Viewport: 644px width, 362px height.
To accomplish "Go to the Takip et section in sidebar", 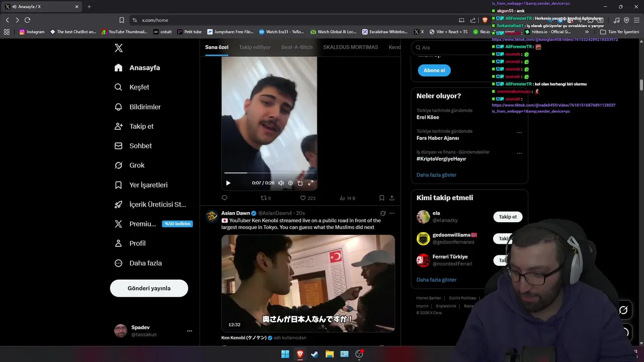I will [134, 126].
